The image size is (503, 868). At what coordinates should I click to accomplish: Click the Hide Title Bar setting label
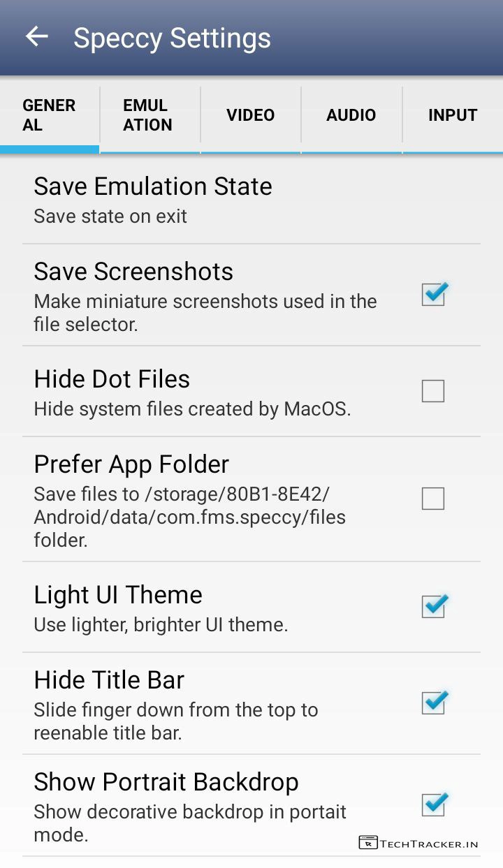pos(109,680)
